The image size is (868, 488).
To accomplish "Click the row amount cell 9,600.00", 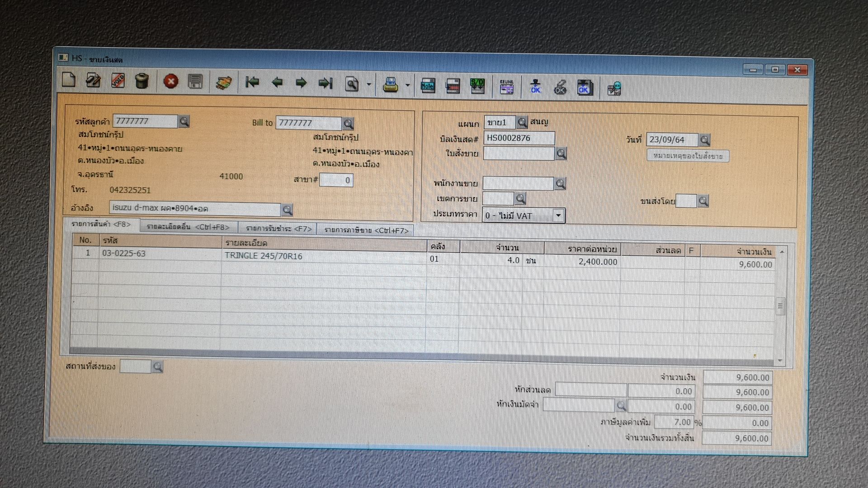I will [738, 265].
